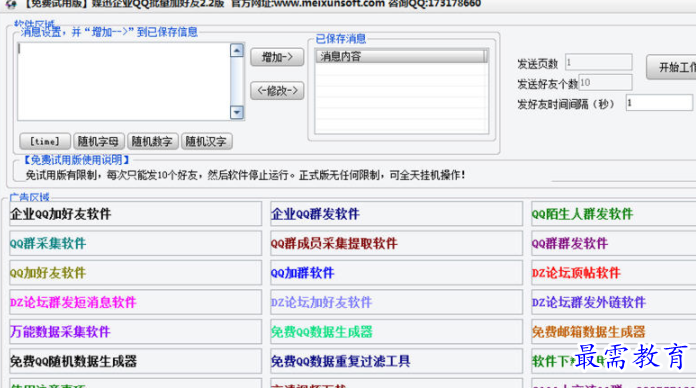
Task: Open 免费邮箱数据生成器 ad button
Action: [613, 332]
